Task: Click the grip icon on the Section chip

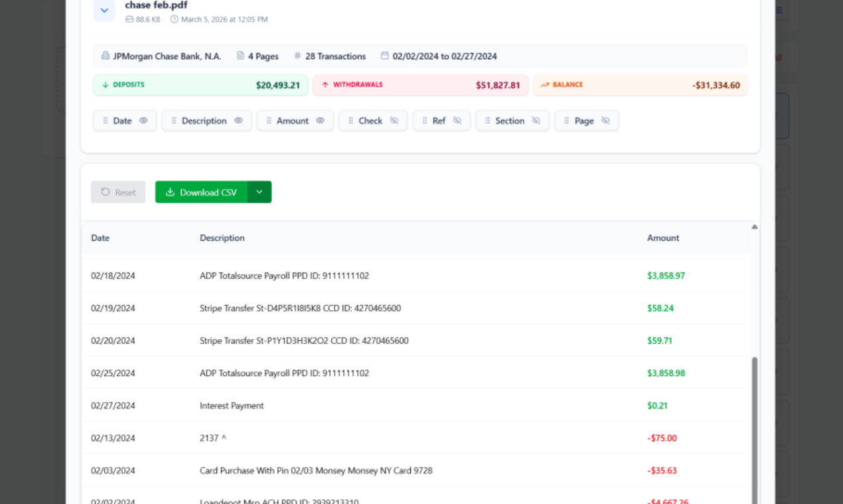Action: coord(487,121)
